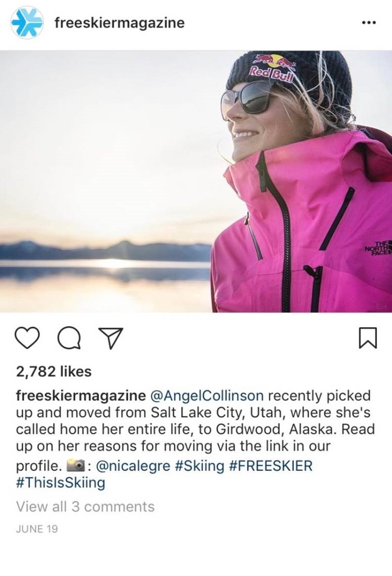Share the post with the paper plane icon
The height and width of the screenshot is (576, 392).
click(110, 338)
